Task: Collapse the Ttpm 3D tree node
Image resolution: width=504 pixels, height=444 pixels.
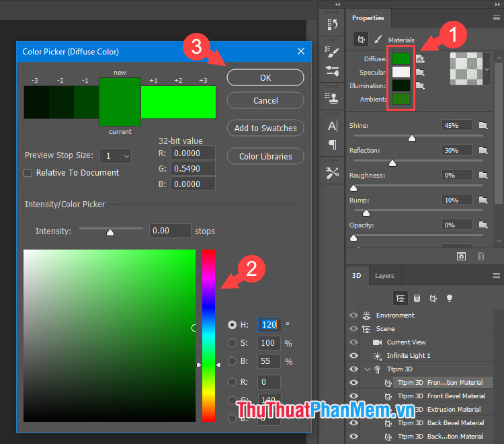Action: click(368, 369)
